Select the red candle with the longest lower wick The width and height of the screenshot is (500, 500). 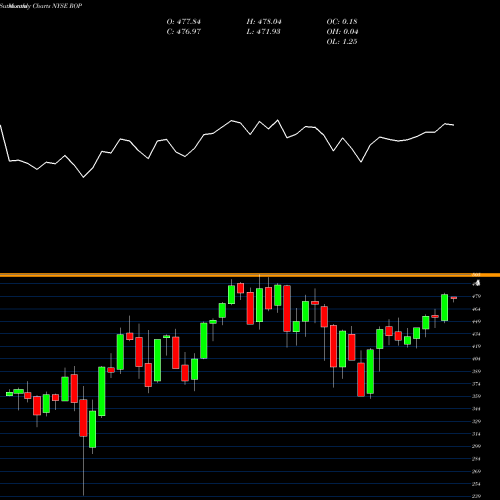83,418
